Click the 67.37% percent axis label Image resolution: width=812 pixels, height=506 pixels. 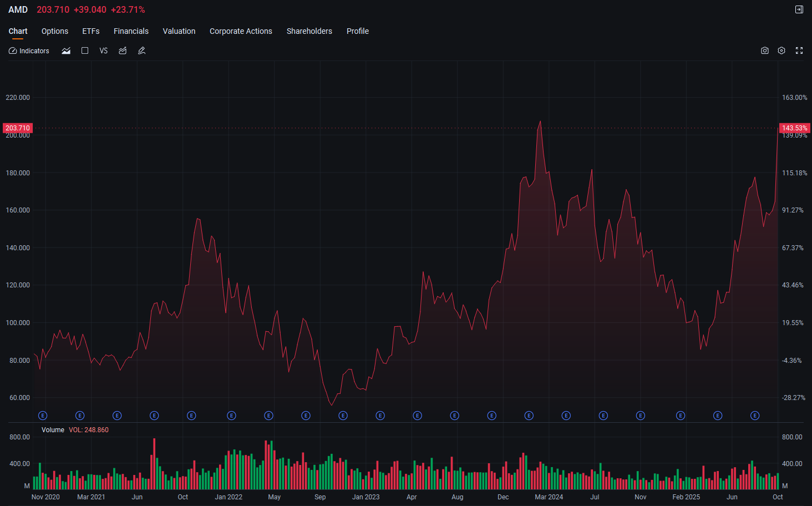click(x=793, y=248)
